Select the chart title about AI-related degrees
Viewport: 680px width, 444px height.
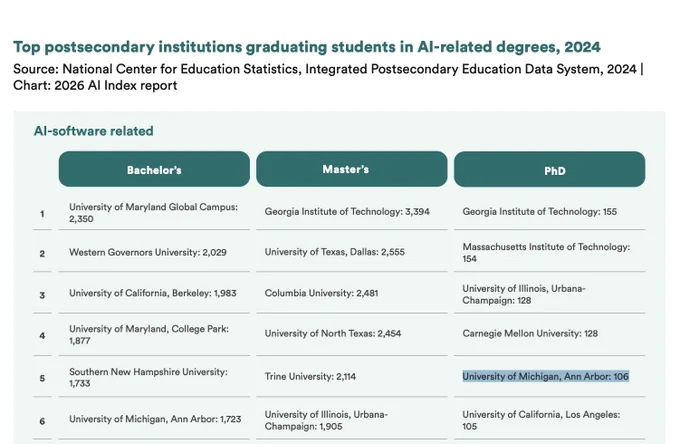coord(307,47)
